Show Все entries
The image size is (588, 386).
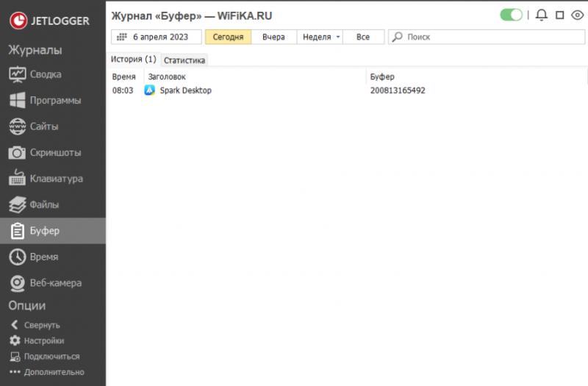(363, 37)
